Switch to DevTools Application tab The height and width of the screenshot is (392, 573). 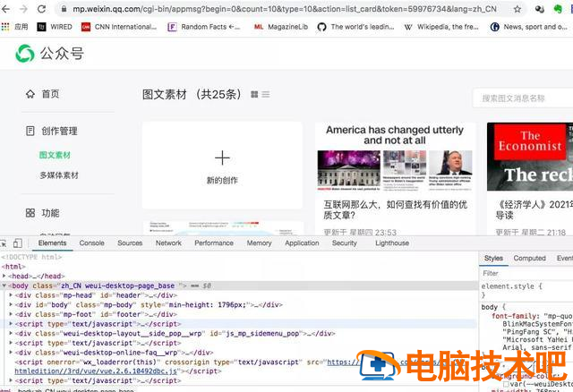pyautogui.click(x=302, y=243)
